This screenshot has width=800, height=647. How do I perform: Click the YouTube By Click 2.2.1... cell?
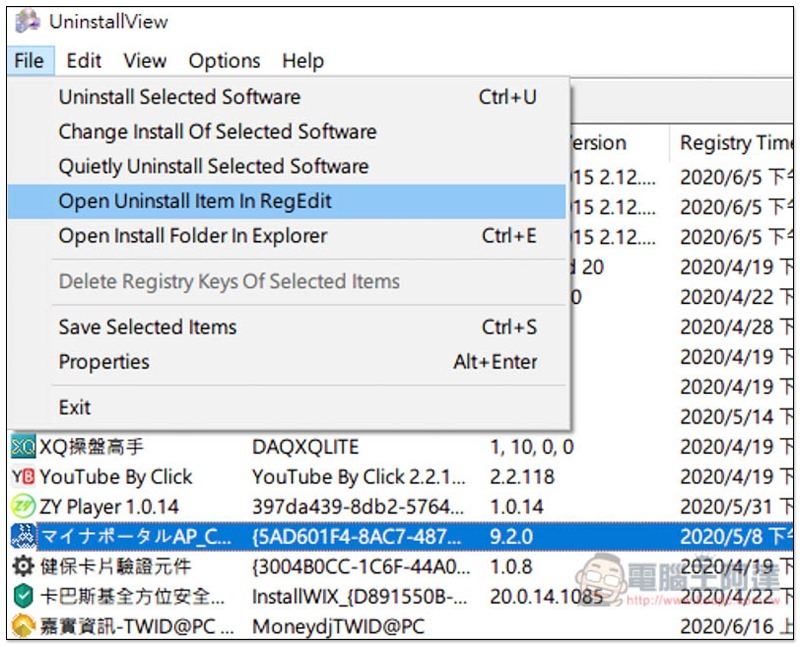point(359,477)
